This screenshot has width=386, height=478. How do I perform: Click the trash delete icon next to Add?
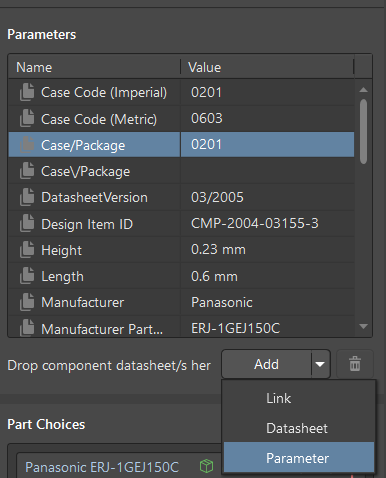pyautogui.click(x=355, y=364)
